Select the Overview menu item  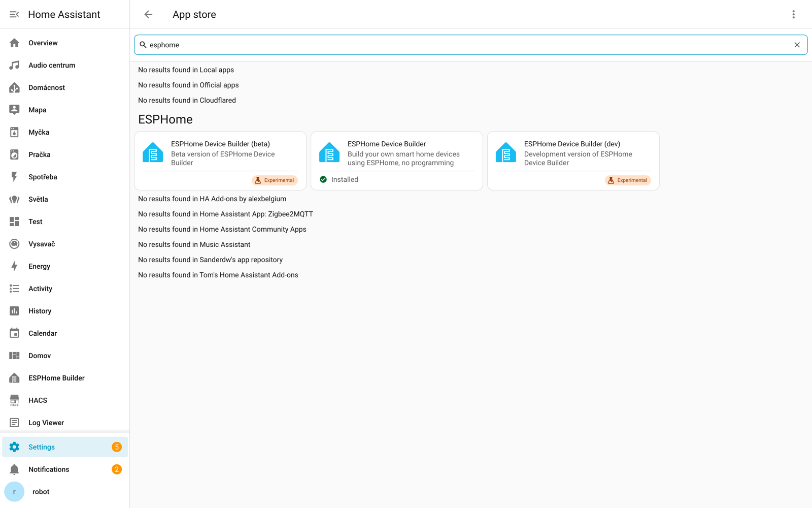tap(65, 43)
